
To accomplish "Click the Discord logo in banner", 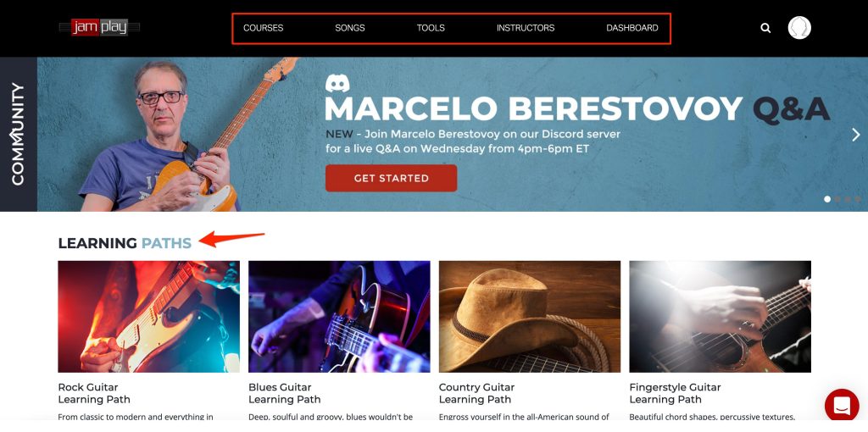I will 337,83.
